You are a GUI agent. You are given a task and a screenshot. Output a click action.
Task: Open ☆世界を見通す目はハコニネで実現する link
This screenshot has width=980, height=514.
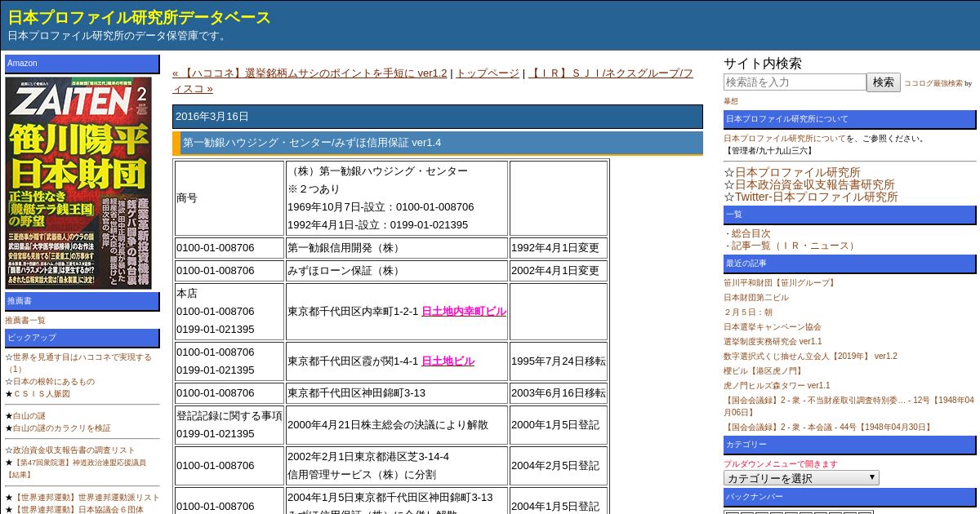pos(78,363)
